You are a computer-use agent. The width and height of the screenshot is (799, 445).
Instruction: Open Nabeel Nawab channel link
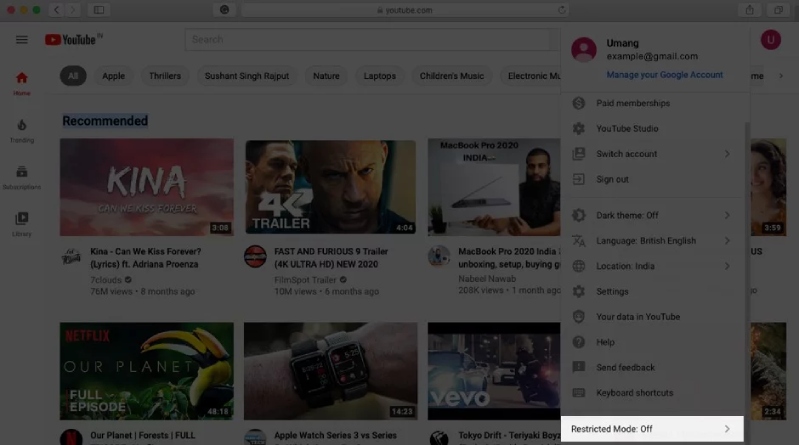pyautogui.click(x=487, y=279)
